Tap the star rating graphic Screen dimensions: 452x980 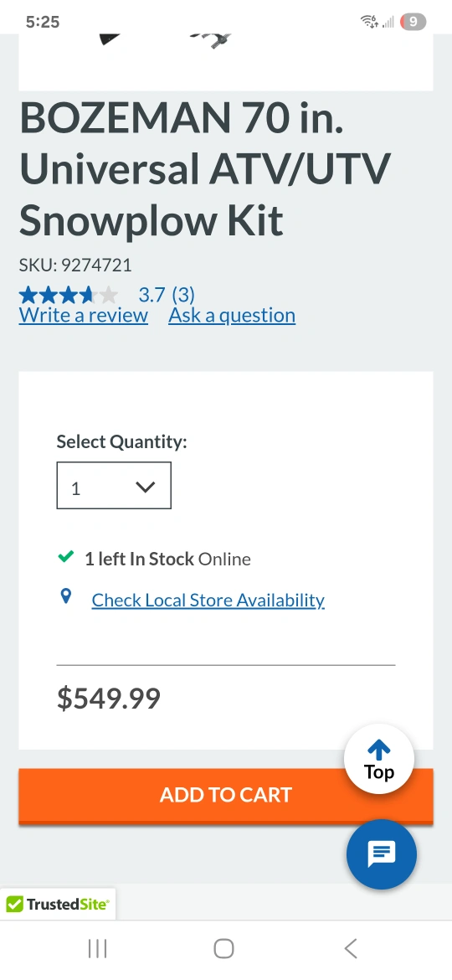click(x=68, y=294)
